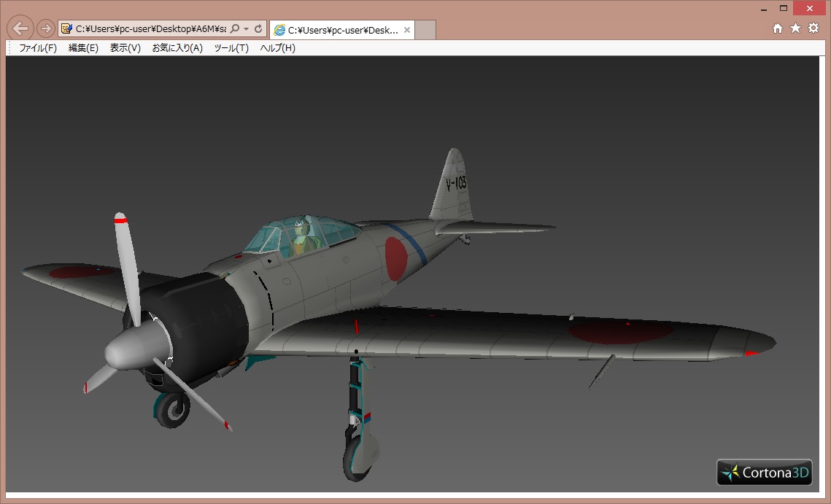The image size is (831, 504).
Task: Click the page icon beside the address
Action: 67,29
